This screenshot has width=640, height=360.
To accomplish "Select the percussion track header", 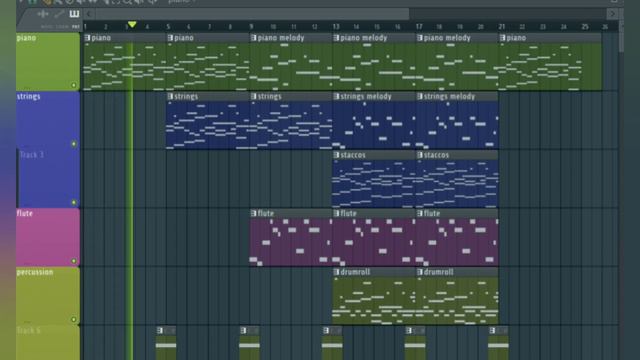I will pos(48,296).
